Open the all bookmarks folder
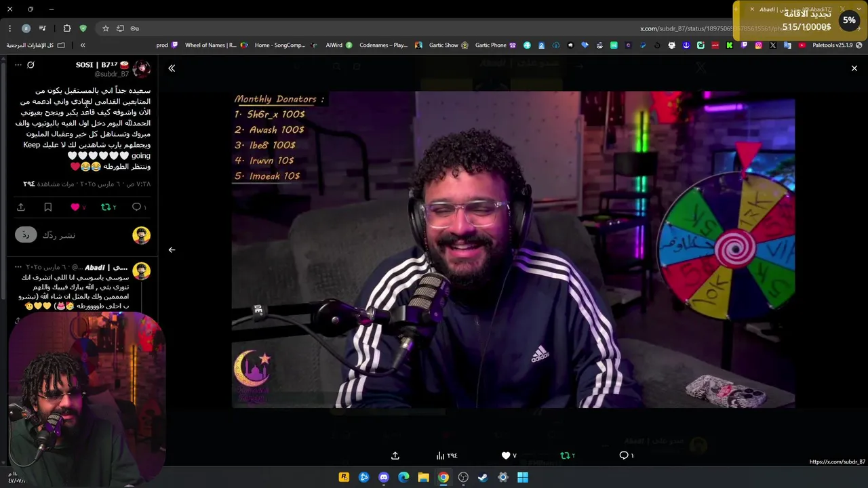 click(x=36, y=45)
